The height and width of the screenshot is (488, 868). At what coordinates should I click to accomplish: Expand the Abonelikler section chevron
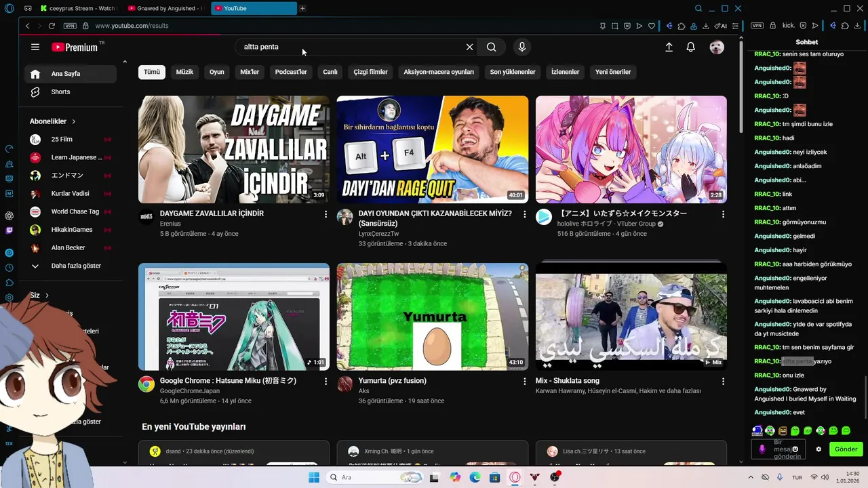click(x=74, y=121)
